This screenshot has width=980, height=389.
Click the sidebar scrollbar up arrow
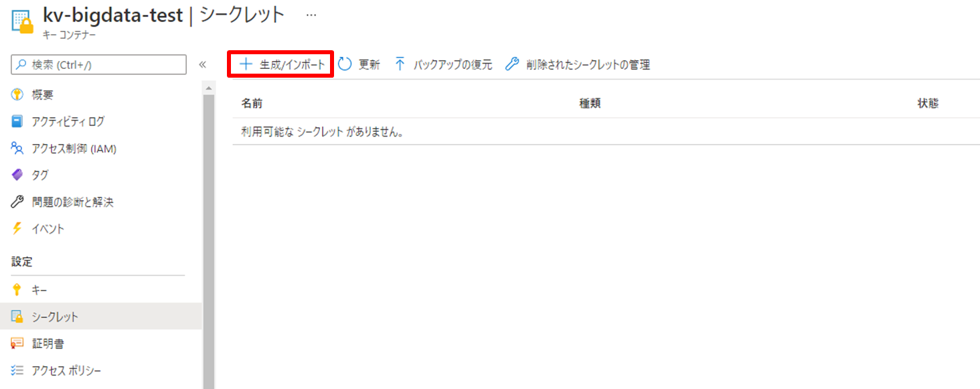tap(208, 88)
